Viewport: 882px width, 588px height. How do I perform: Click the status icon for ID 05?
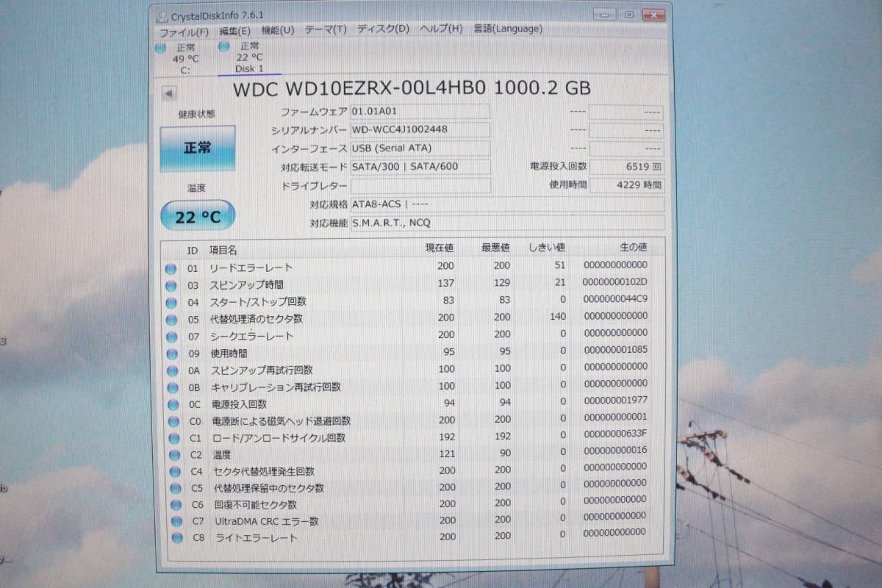click(x=171, y=320)
